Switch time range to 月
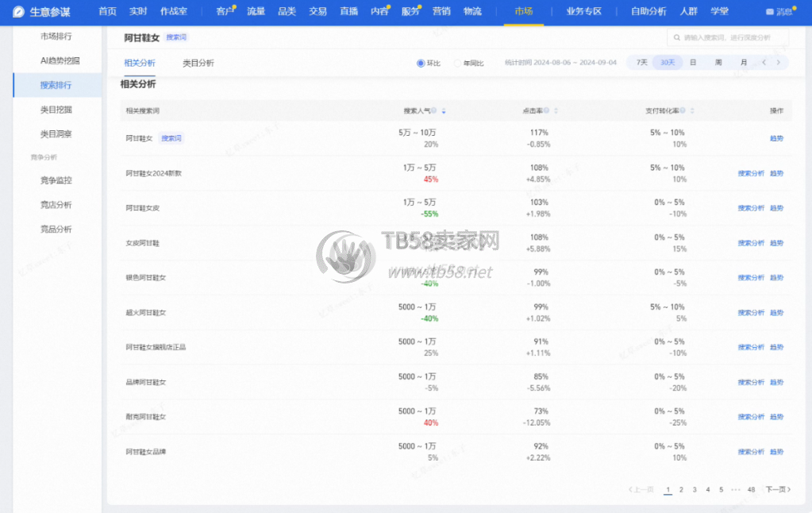The image size is (812, 513). coord(743,63)
